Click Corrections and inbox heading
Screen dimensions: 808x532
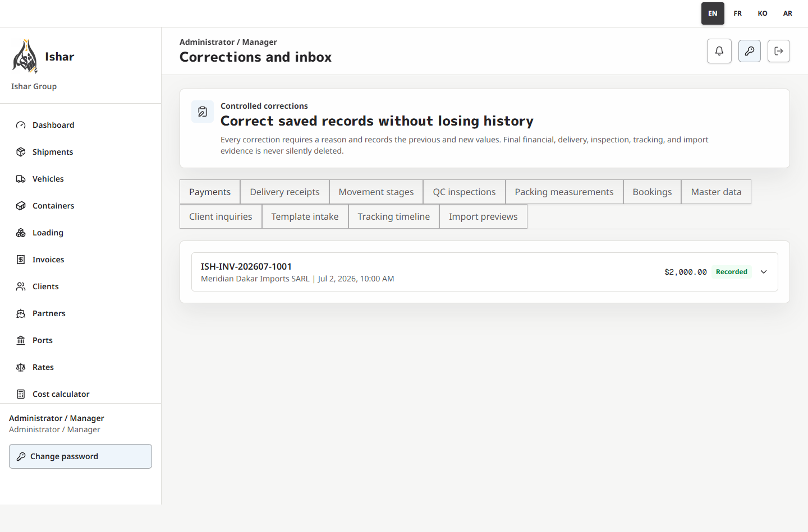tap(255, 57)
